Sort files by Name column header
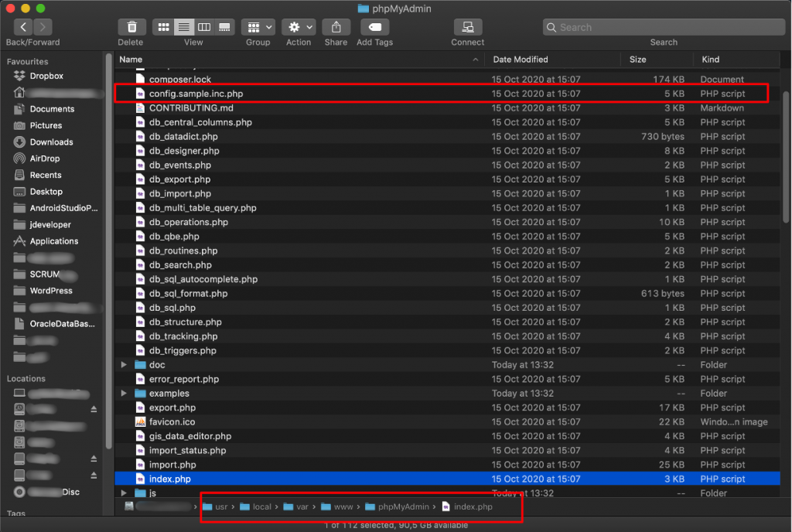 (x=299, y=60)
